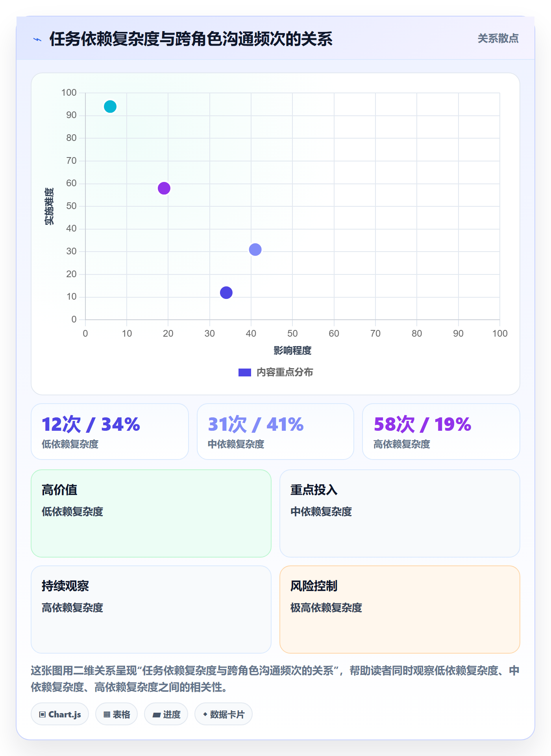
Task: Open the 58次 / 19% stat card
Action: (441, 432)
